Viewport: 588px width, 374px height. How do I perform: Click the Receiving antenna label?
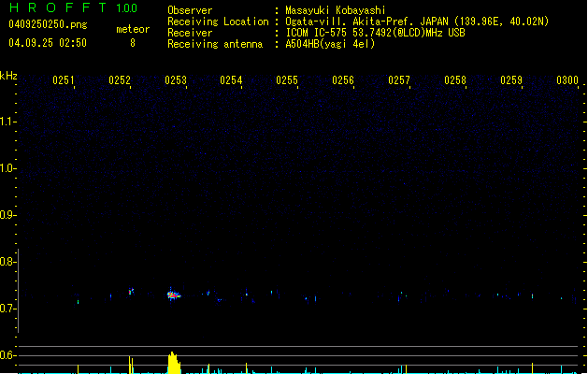pos(215,44)
